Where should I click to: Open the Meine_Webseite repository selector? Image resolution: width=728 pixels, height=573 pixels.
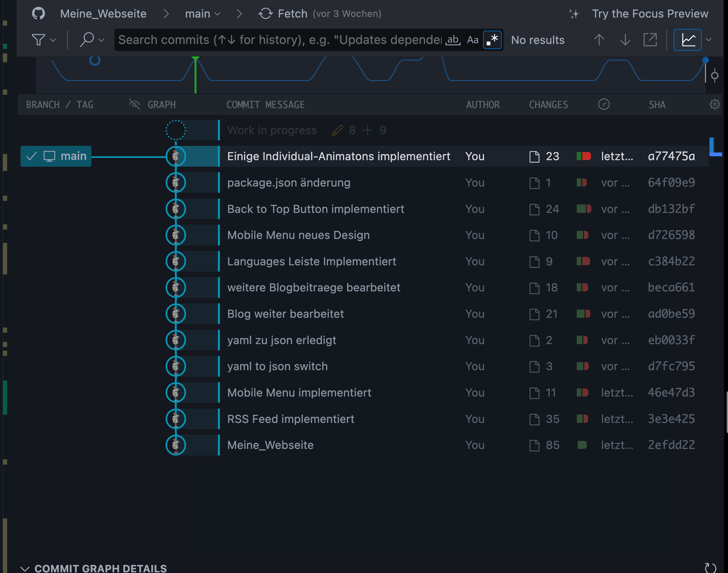coord(103,14)
